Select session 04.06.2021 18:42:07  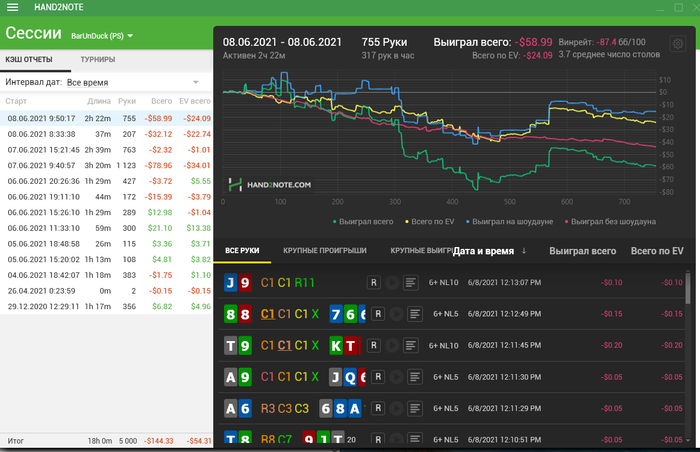106,275
